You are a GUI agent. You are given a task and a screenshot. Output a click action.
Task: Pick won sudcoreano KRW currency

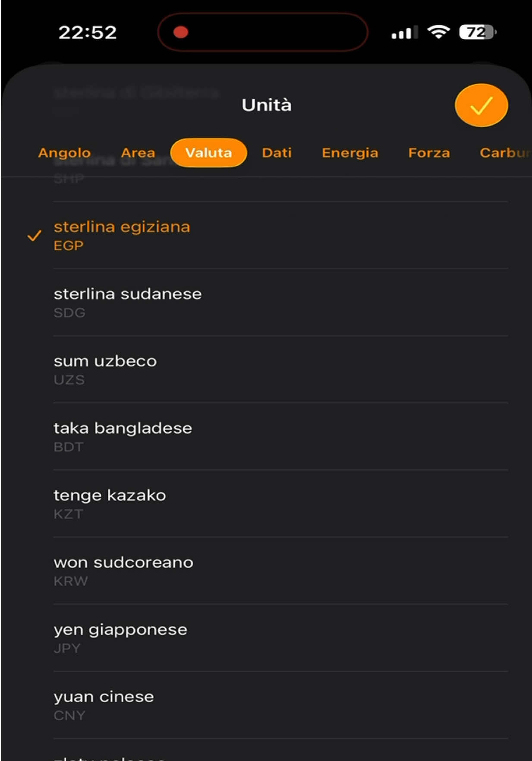[x=280, y=571]
